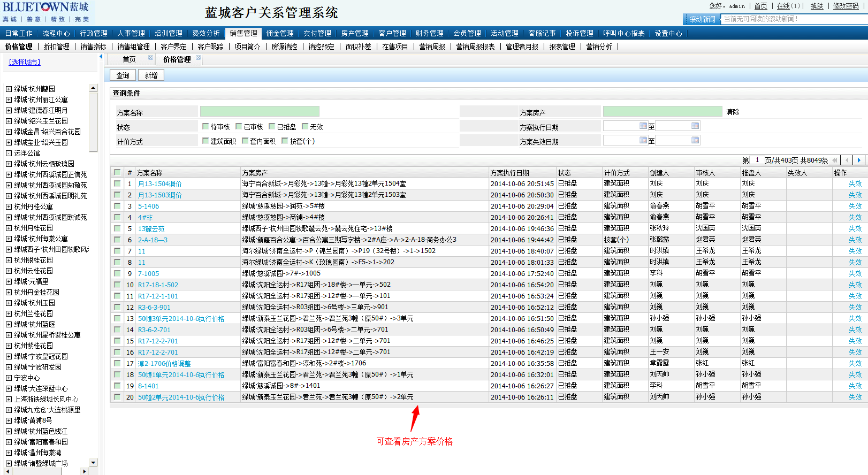Close the 价格管理 tab

point(199,58)
